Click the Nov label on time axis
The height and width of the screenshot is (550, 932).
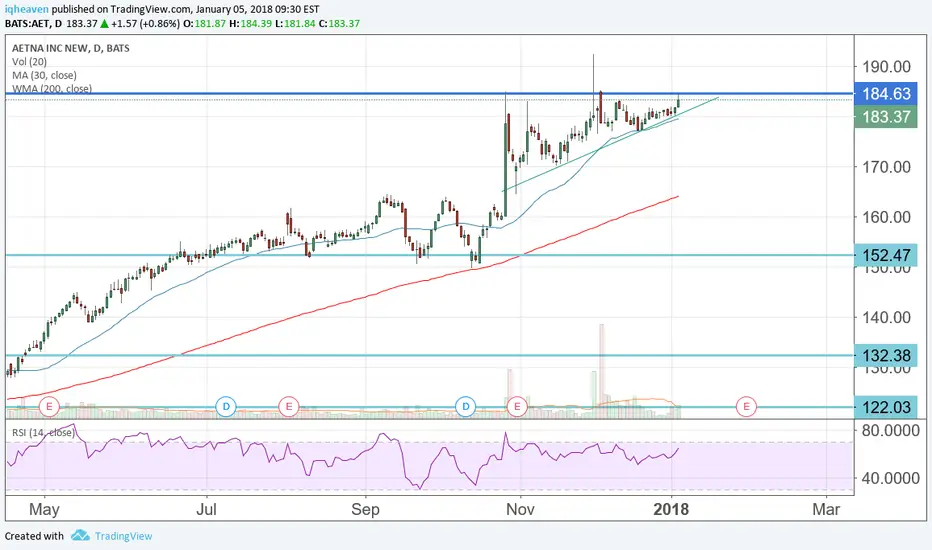coord(520,510)
